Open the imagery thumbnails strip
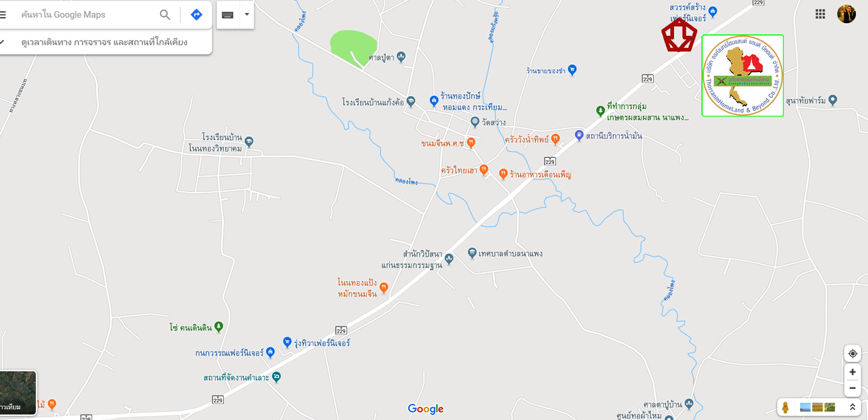 click(818, 407)
